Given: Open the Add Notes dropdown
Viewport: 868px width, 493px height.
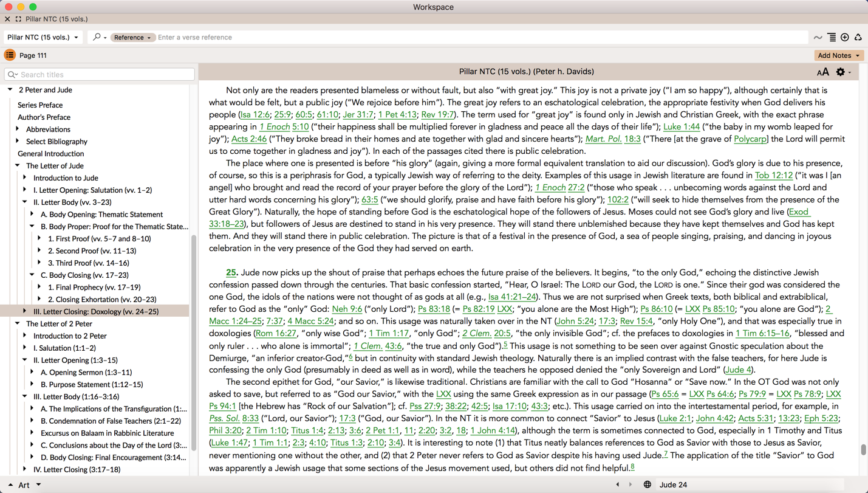Looking at the screenshot, I should point(838,55).
